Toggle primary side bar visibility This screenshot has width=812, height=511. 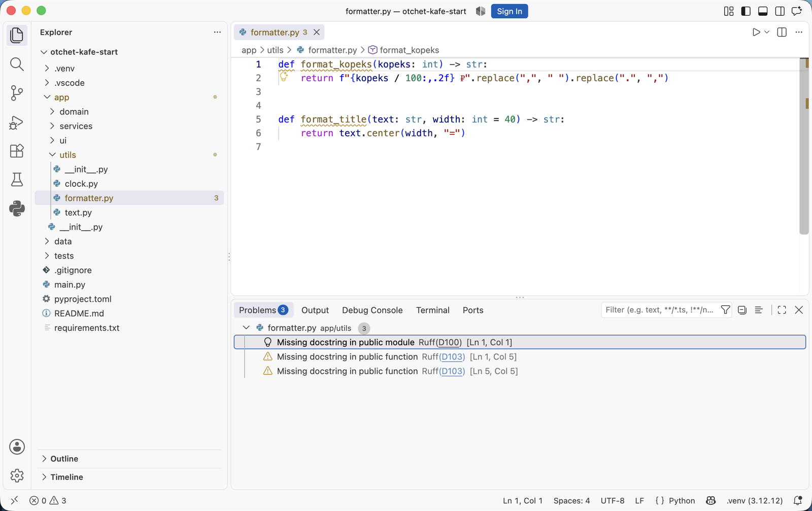[746, 11]
